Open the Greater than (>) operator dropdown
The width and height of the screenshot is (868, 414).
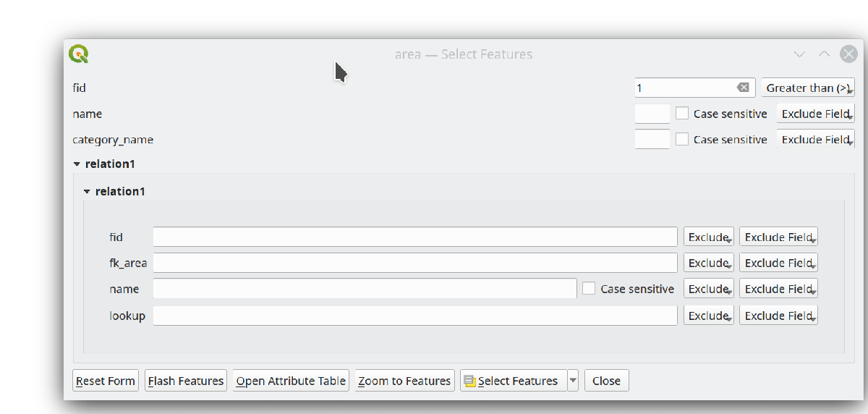pyautogui.click(x=808, y=88)
